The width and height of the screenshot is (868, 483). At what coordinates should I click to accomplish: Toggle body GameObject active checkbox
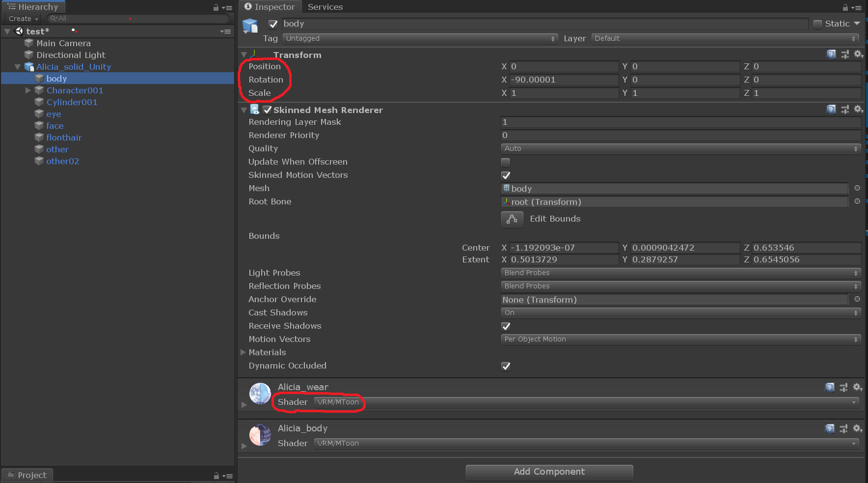coord(273,24)
